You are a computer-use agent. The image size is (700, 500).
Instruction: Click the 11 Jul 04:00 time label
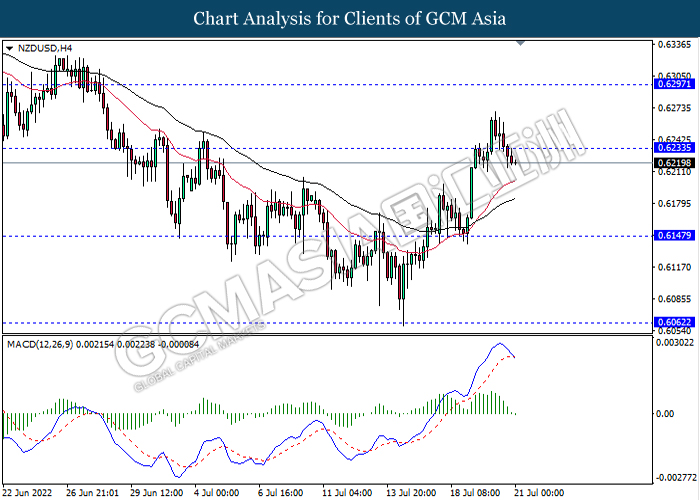(x=348, y=493)
